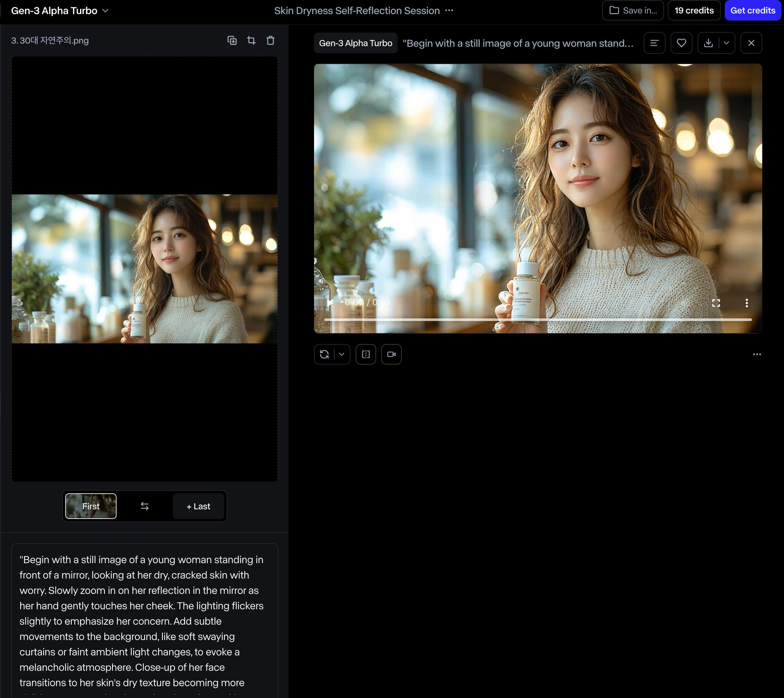Click the Save in folder button

coord(633,11)
